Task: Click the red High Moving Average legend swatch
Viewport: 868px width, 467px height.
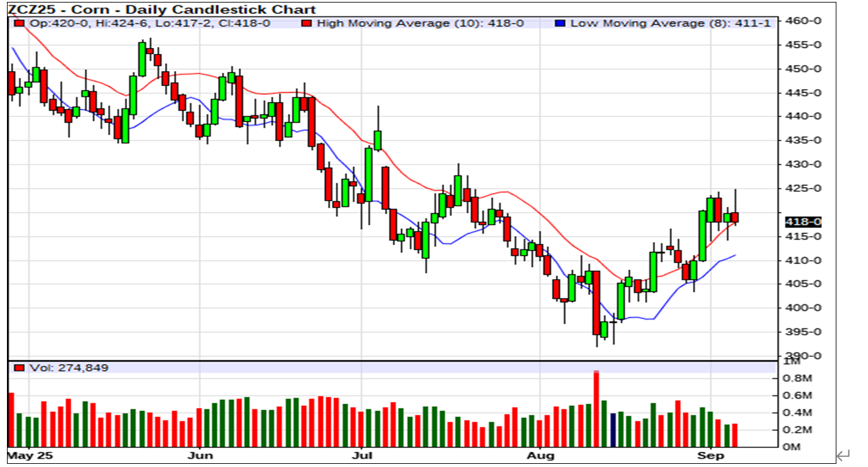Action: [x=307, y=23]
